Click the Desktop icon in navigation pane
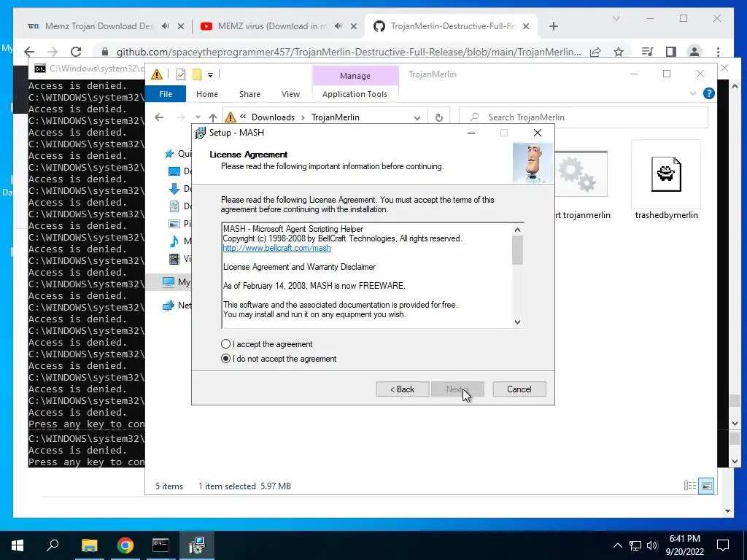 174,171
